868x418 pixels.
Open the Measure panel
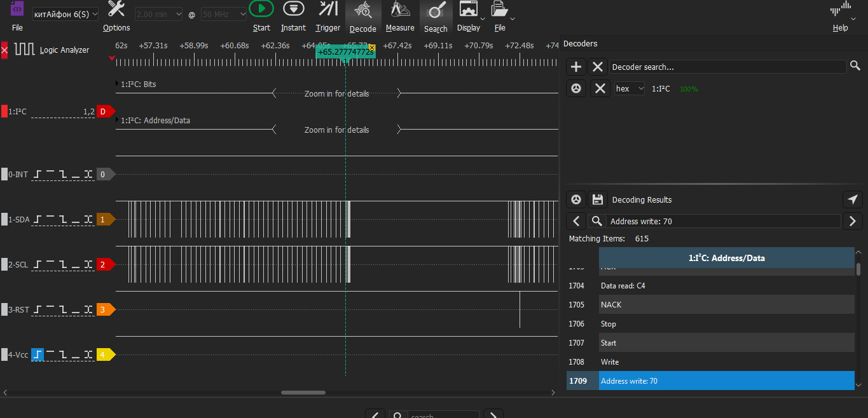399,9
